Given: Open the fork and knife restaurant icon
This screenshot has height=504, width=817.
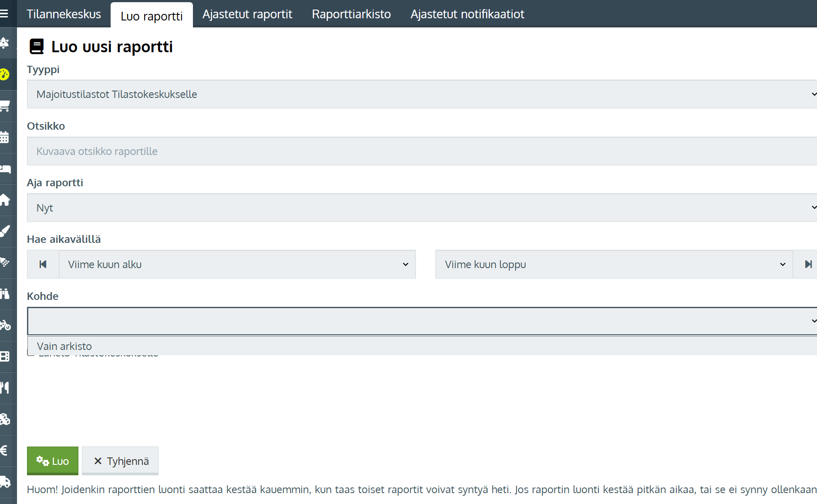Looking at the screenshot, I should click(4, 388).
